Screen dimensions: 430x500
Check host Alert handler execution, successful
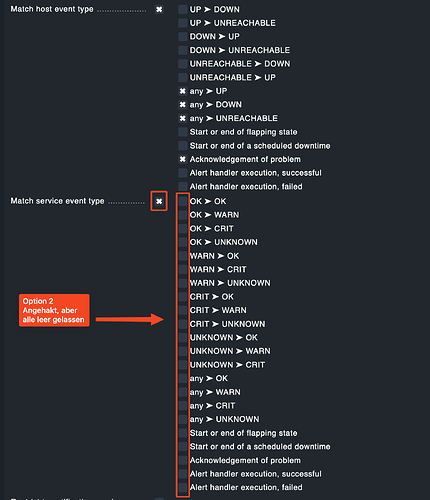pyautogui.click(x=183, y=173)
